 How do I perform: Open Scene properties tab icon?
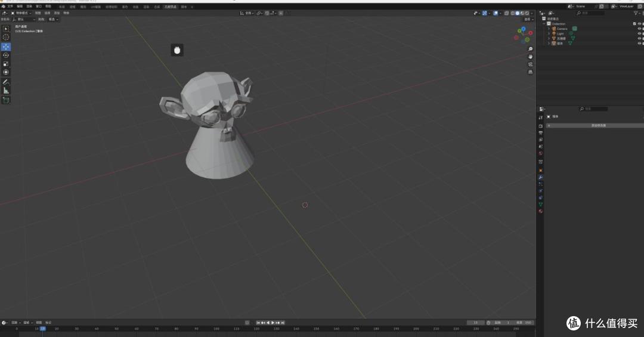[x=540, y=147]
